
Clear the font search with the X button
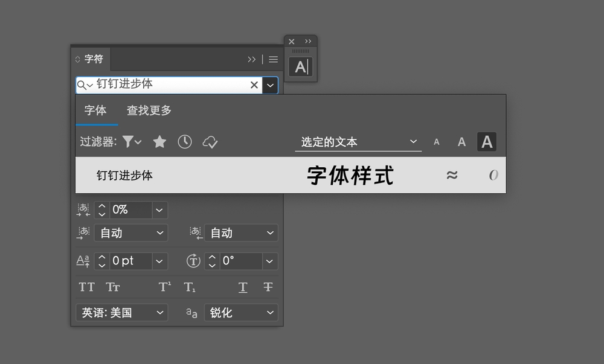(254, 85)
